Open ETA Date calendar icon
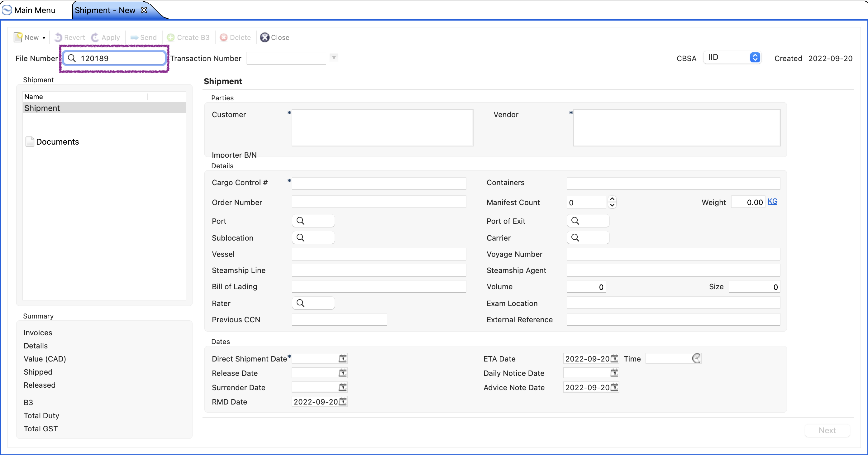This screenshot has width=868, height=455. 614,358
